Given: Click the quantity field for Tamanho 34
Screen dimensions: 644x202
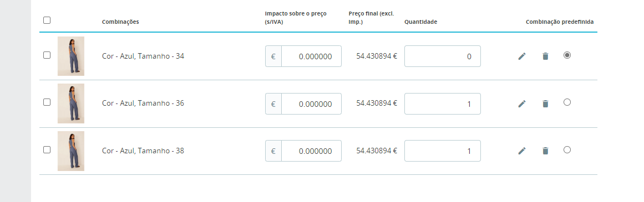Looking at the screenshot, I should pyautogui.click(x=442, y=56).
